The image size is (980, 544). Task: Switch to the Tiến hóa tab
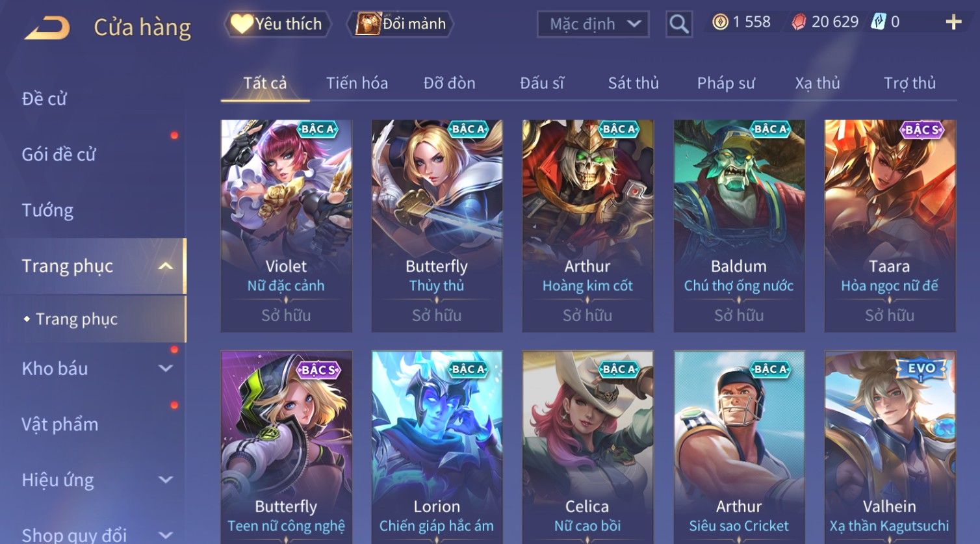click(357, 83)
